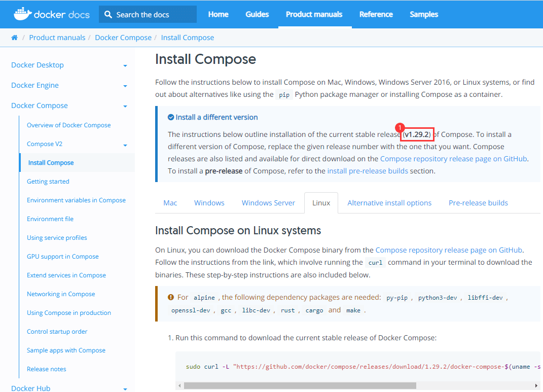Follow install pre-release builds link

coord(368,171)
